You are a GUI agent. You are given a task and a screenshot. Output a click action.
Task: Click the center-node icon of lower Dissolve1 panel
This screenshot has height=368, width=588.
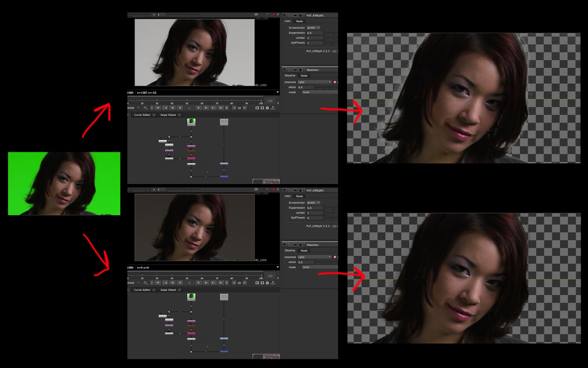290,245
